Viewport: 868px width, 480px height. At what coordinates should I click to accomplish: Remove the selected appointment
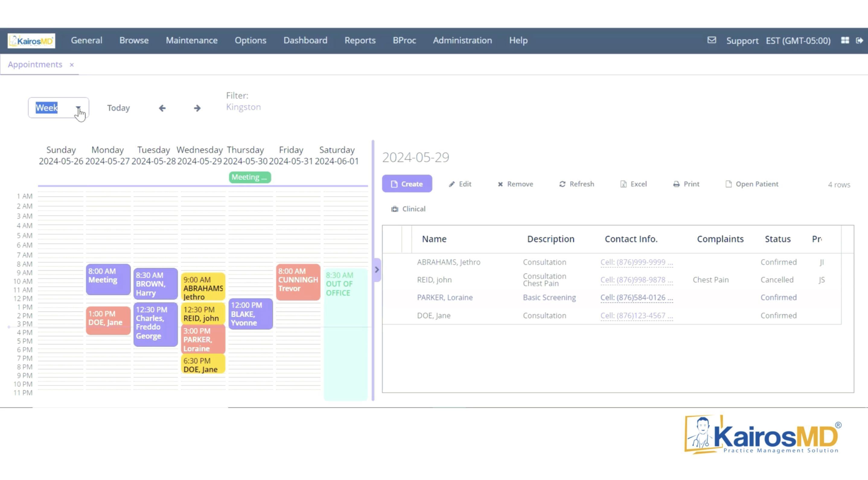pos(515,184)
